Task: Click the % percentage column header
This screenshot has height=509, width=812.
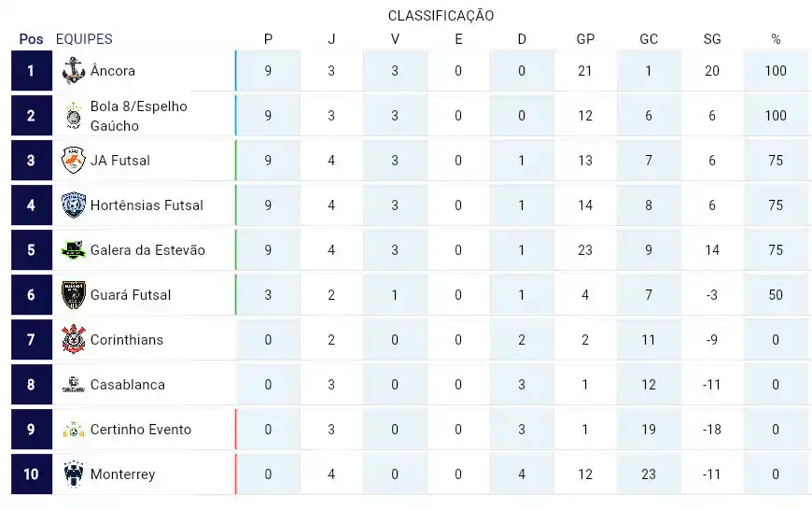Action: [x=776, y=39]
